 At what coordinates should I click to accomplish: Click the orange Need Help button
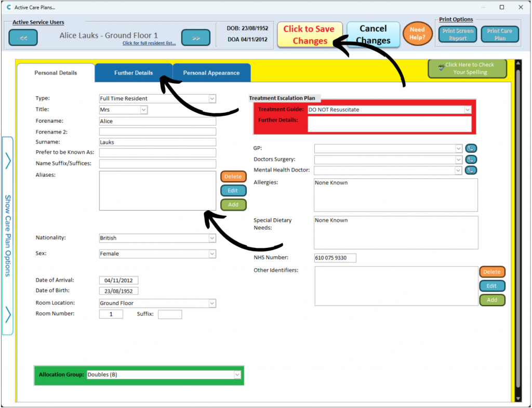coord(417,34)
